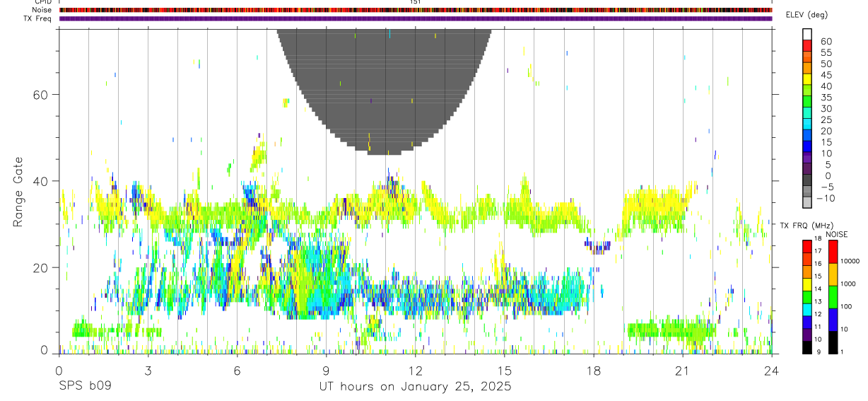The image size is (868, 401).
Task: Click the green 30–35 degree elevation swatch
Action: coord(807,102)
